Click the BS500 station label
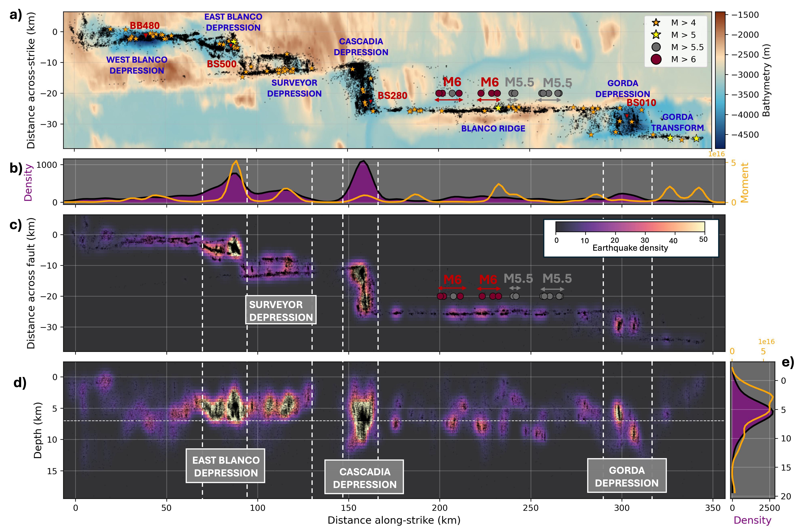This screenshot has height=532, width=804. 222,64
